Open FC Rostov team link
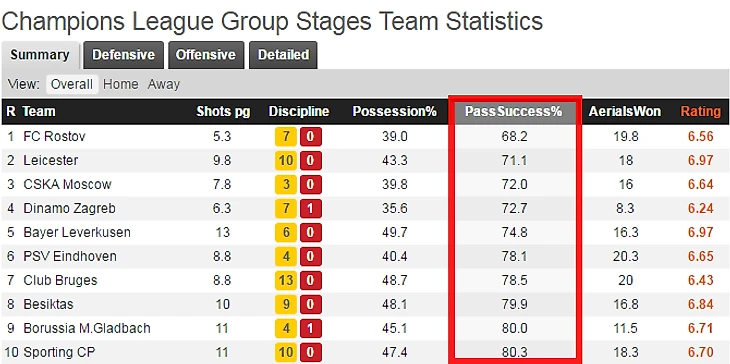 [54, 136]
